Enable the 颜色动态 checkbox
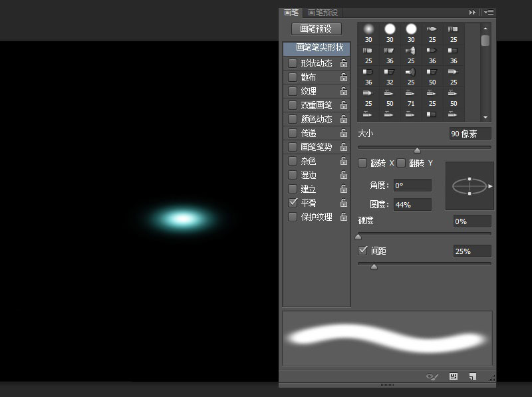Screen dimensions: 532x397 [x=293, y=119]
